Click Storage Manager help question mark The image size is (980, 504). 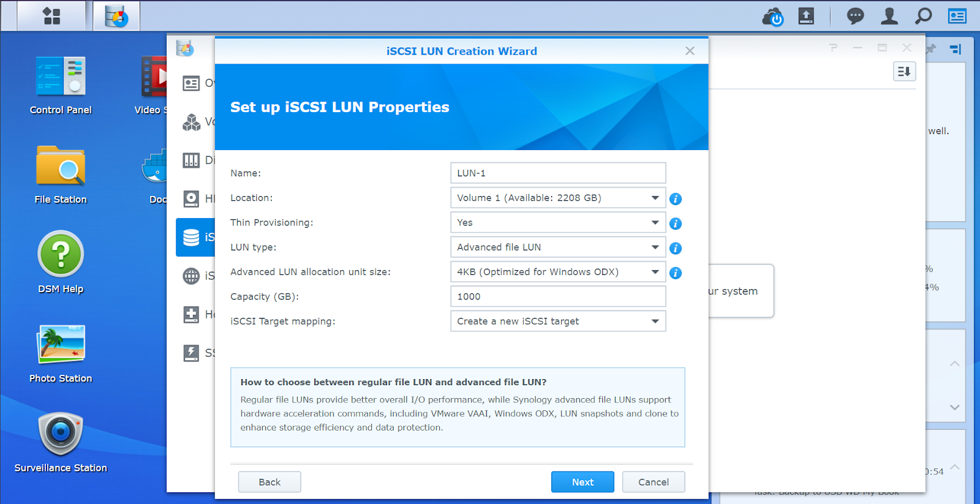[x=833, y=47]
